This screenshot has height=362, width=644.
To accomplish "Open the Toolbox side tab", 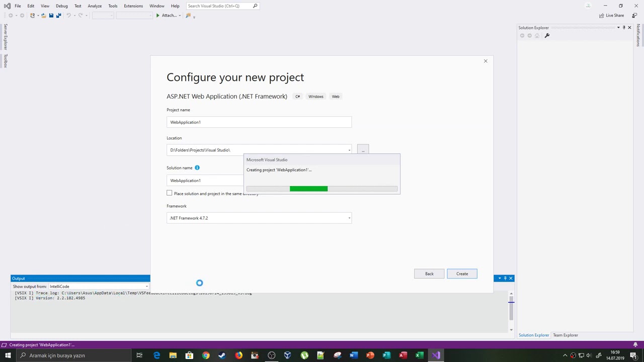I will [6, 60].
